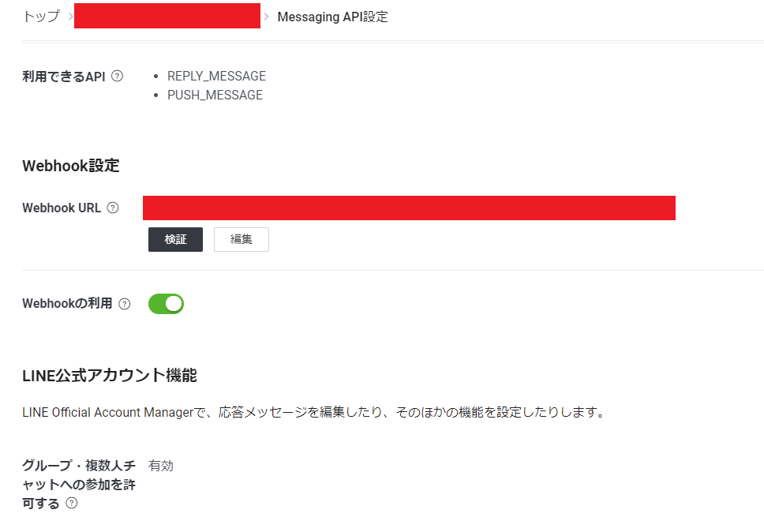Click the Webhook URL help icon
764x532 pixels.
[113, 208]
